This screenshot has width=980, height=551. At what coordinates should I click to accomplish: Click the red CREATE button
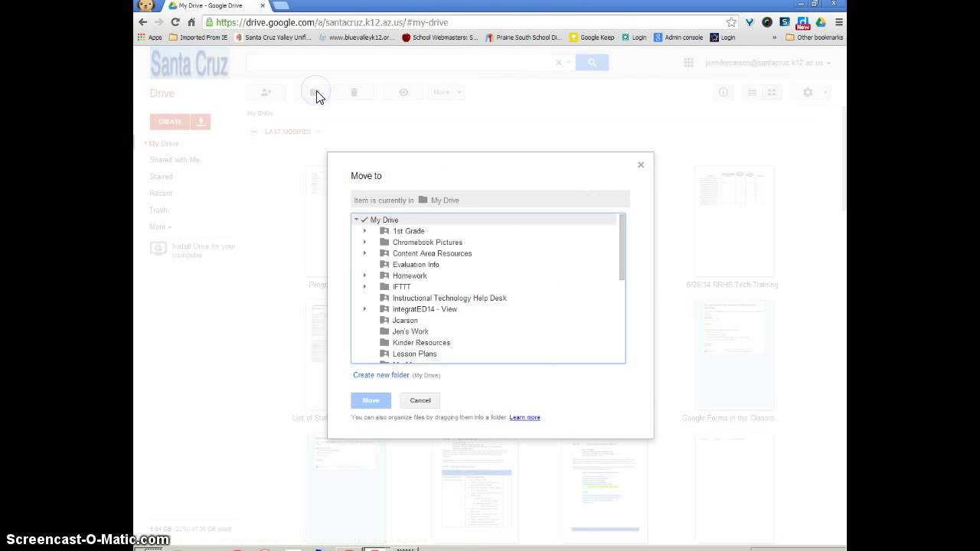pos(170,121)
